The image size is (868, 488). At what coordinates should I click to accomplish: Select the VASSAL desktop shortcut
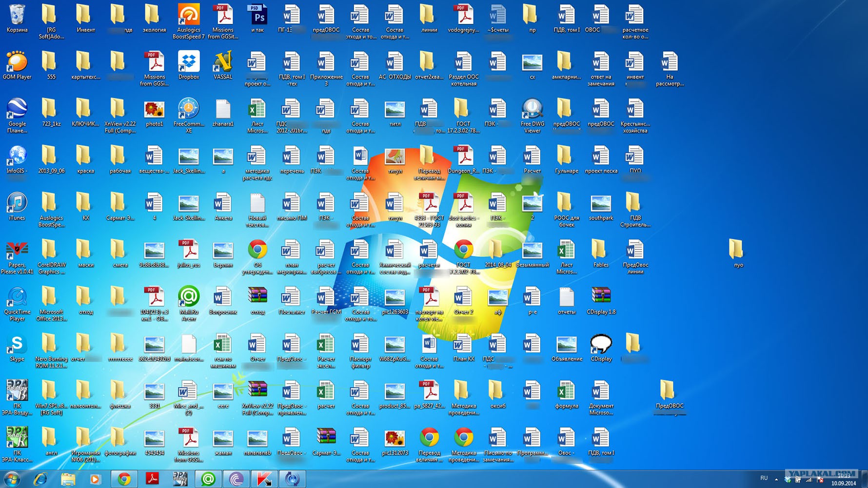(x=223, y=65)
